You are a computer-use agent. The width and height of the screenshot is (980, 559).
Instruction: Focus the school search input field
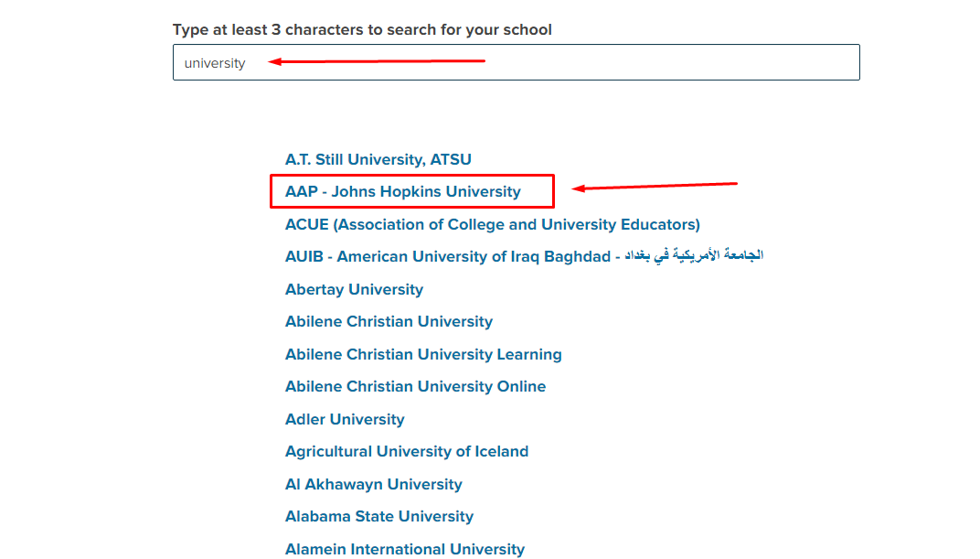[517, 62]
